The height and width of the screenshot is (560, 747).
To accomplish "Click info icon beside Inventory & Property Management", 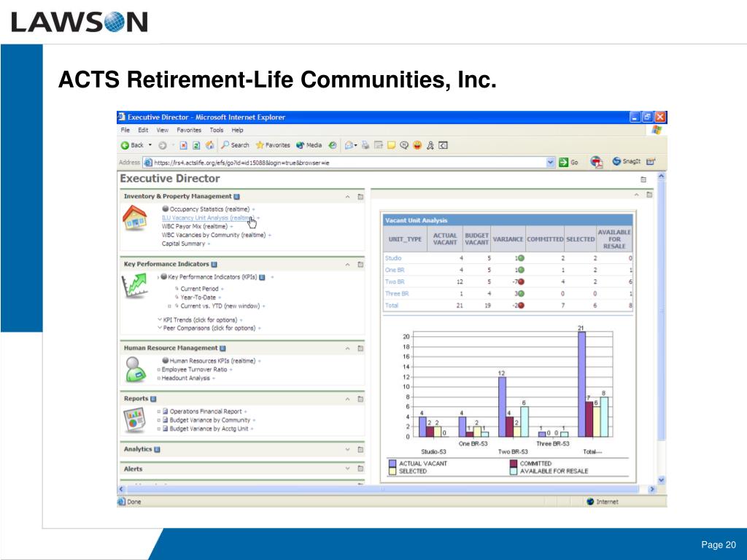I will click(x=237, y=197).
